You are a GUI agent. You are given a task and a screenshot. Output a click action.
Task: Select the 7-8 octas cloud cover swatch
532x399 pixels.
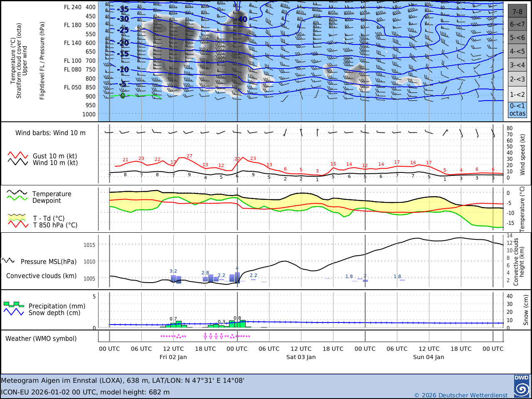click(517, 11)
